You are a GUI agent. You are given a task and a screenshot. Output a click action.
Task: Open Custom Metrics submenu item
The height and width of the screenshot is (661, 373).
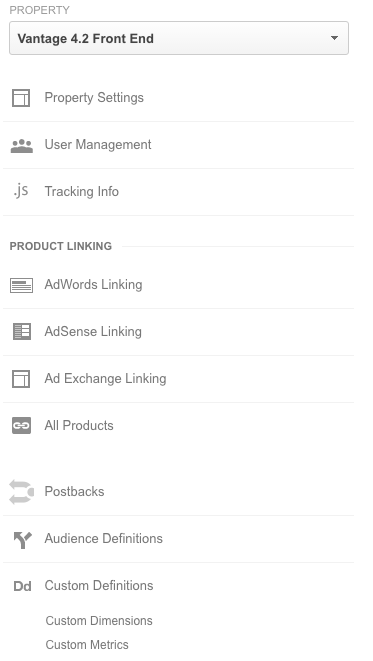(x=87, y=645)
